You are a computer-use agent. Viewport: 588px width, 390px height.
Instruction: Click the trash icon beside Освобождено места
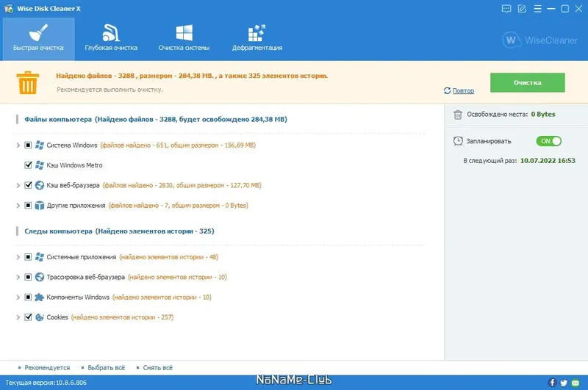click(457, 115)
